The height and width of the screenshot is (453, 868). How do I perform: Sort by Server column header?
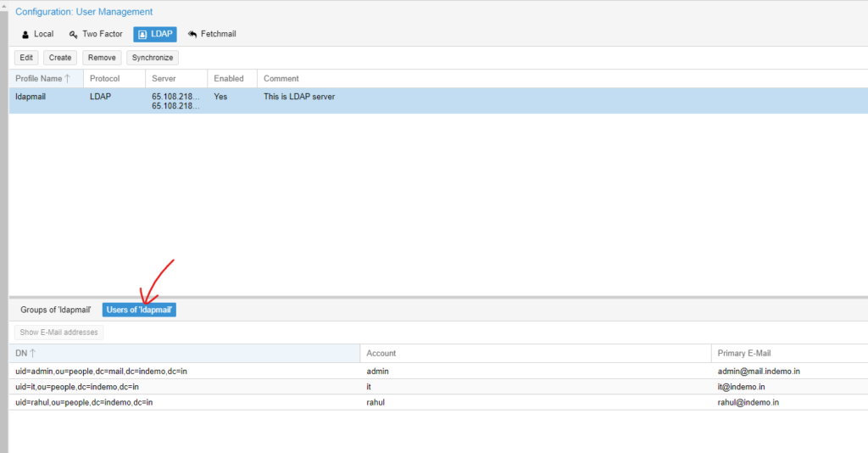click(176, 79)
